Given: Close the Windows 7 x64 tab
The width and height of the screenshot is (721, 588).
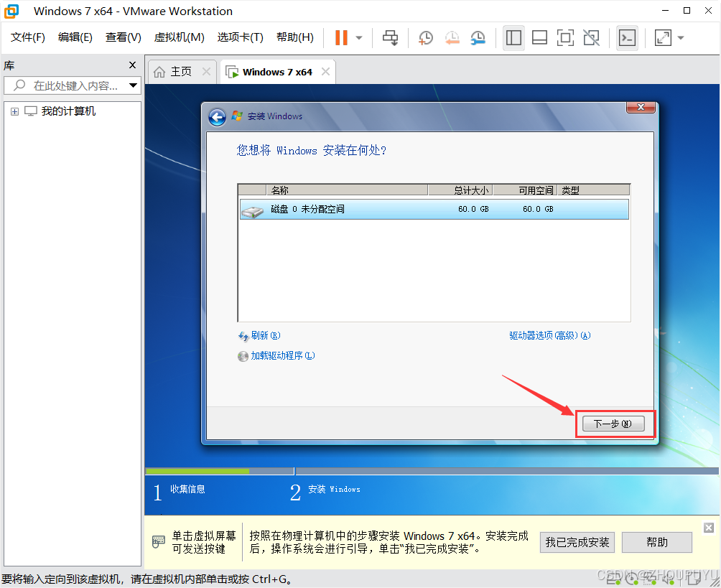Looking at the screenshot, I should coord(325,72).
